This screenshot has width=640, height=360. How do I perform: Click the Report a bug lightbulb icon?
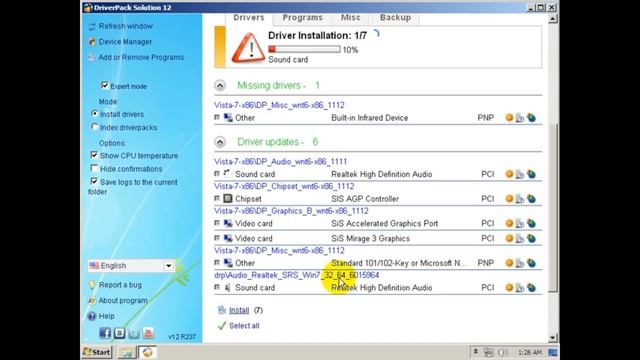tap(92, 284)
